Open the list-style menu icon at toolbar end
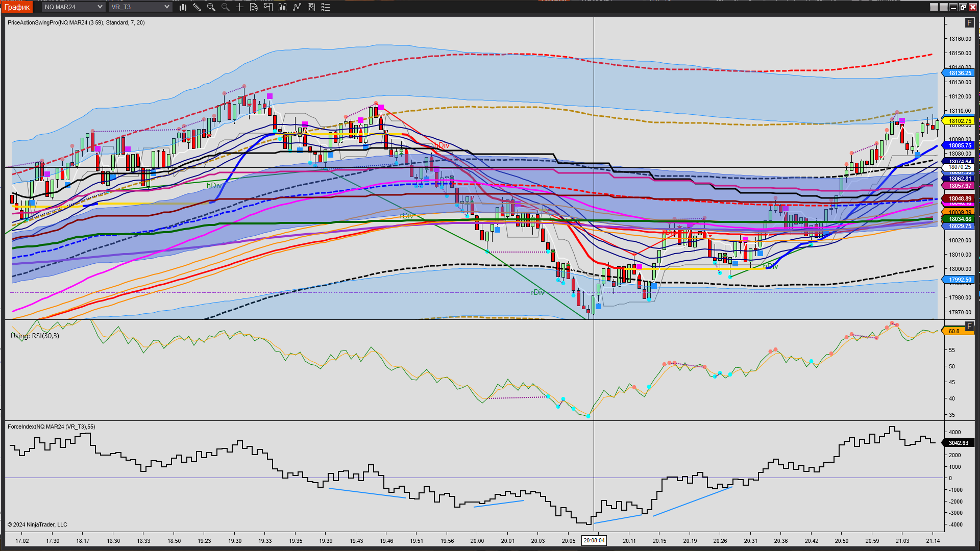This screenshot has width=980, height=551. click(326, 7)
